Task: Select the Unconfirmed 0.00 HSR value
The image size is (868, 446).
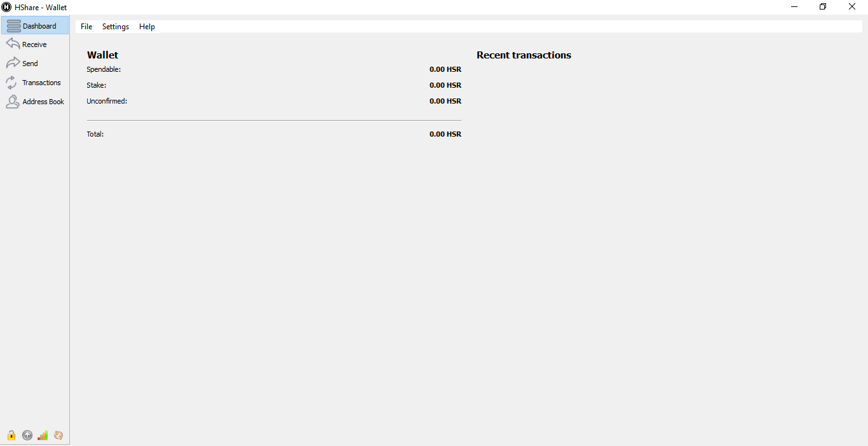Action: point(445,101)
